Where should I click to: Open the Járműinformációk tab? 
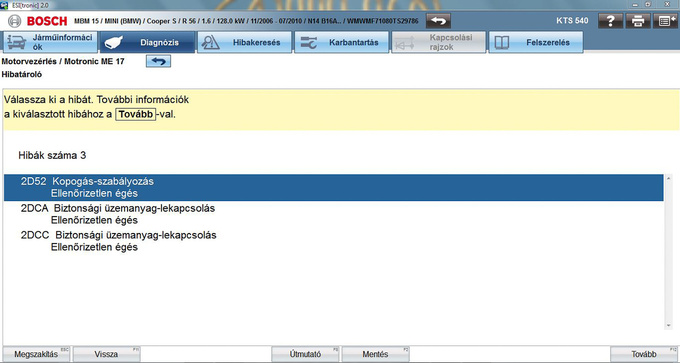tap(50, 42)
